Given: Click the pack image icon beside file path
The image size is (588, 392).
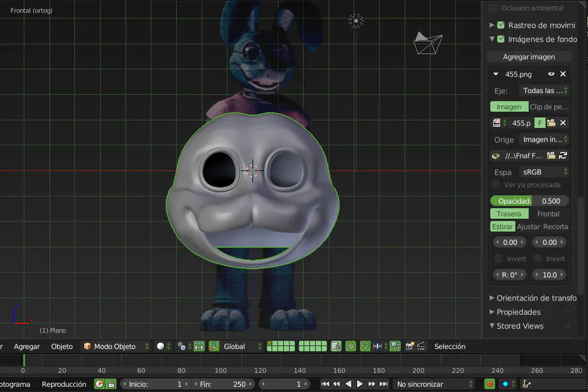Looking at the screenshot, I should (x=496, y=155).
